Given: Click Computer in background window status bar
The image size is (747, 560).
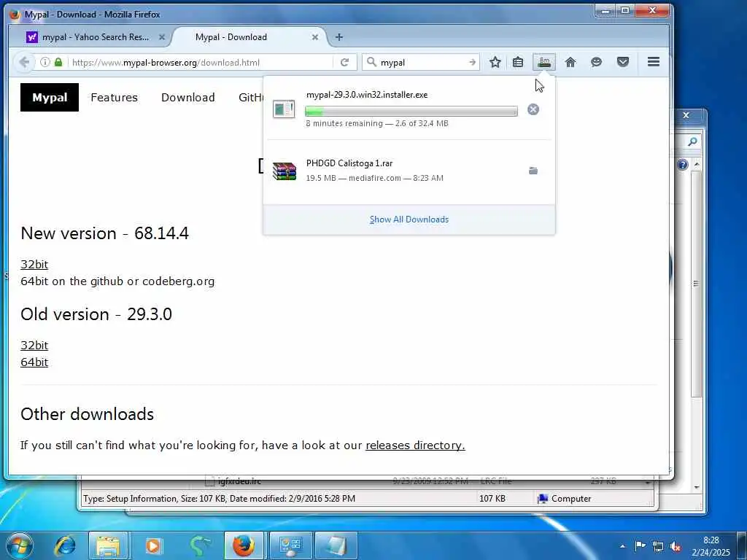Looking at the screenshot, I should (565, 499).
